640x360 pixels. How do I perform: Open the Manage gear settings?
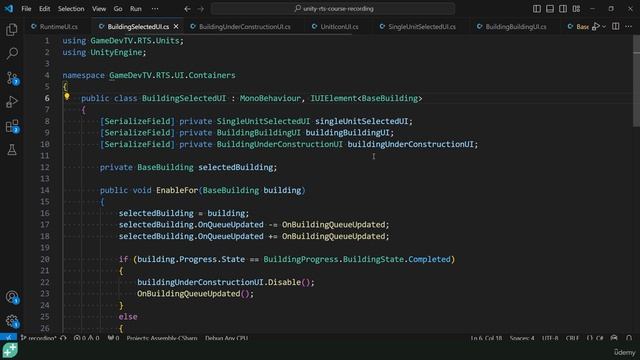pos(12,321)
